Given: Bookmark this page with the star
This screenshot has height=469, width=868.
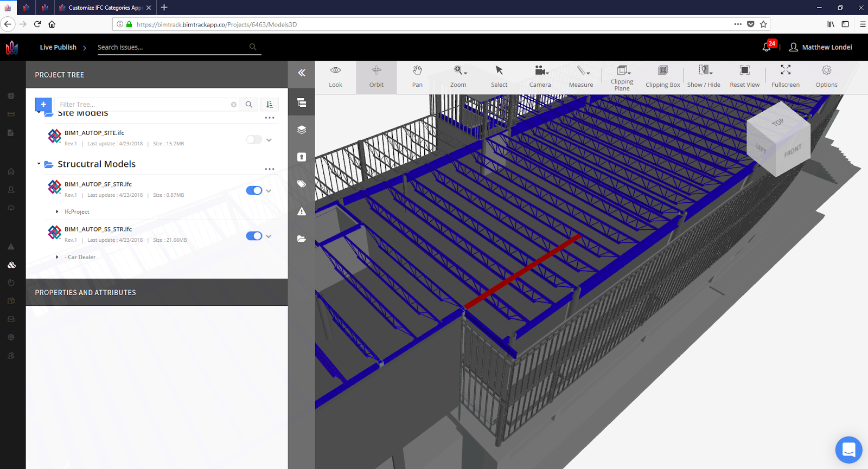Looking at the screenshot, I should 763,24.
